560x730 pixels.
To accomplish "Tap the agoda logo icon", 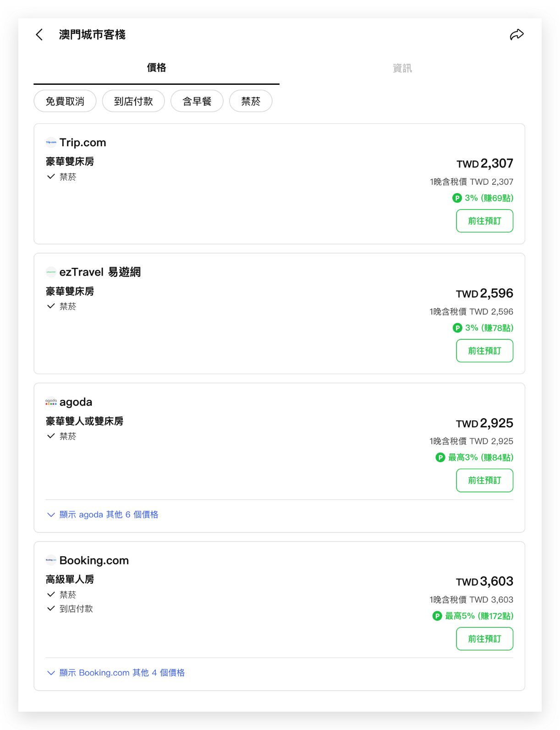I will point(51,402).
